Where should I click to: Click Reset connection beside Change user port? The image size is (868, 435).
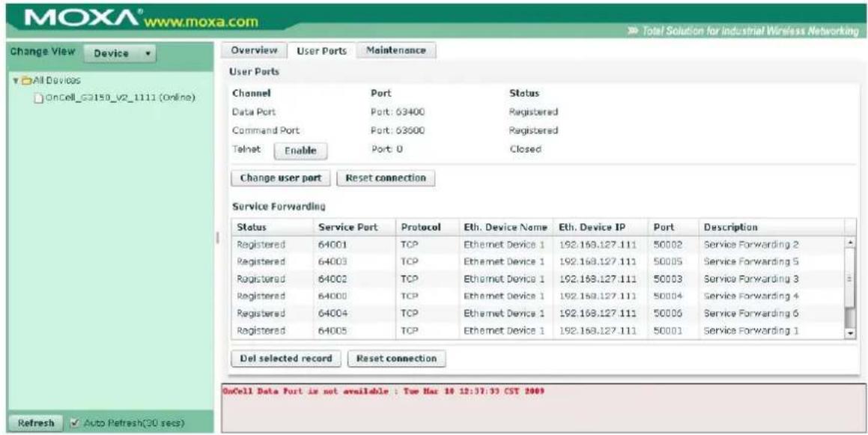[x=386, y=178]
